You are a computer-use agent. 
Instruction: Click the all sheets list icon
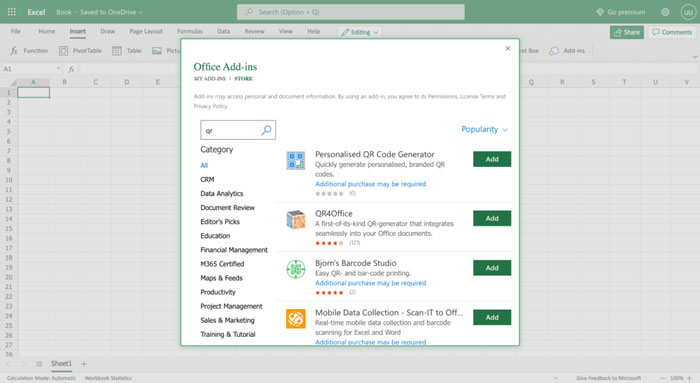[39, 364]
